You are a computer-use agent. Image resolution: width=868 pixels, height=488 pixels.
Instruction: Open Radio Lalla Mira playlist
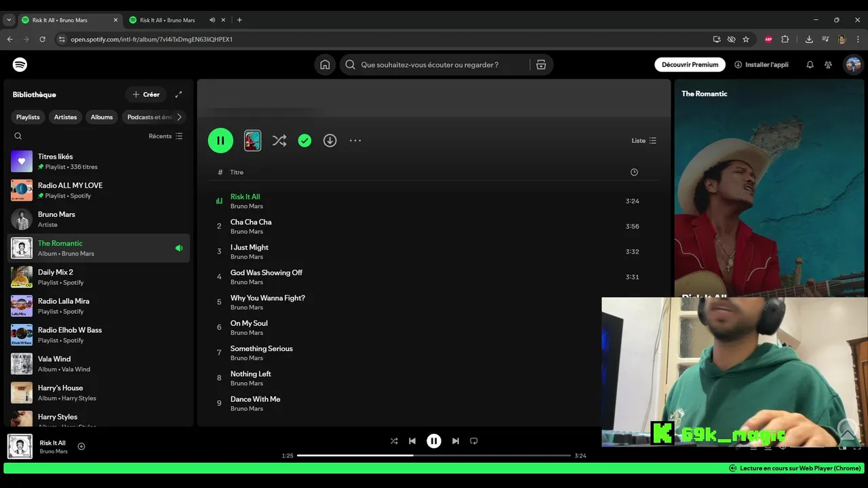(x=98, y=306)
